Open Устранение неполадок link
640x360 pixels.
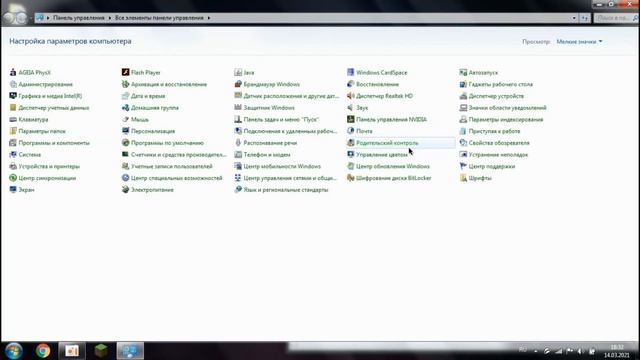click(498, 155)
